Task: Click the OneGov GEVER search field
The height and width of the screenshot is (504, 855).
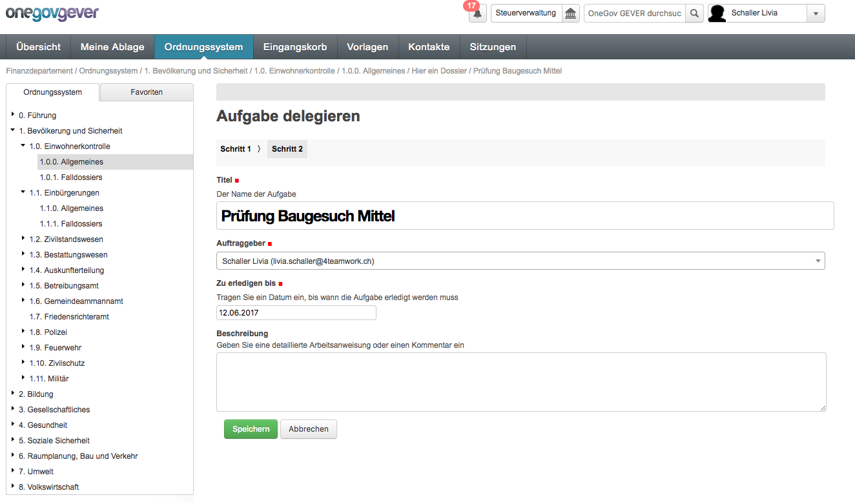Action: pos(635,14)
